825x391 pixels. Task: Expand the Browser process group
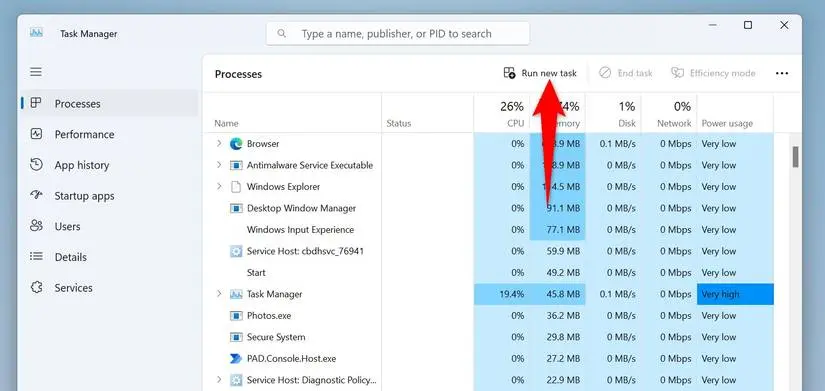tap(219, 143)
